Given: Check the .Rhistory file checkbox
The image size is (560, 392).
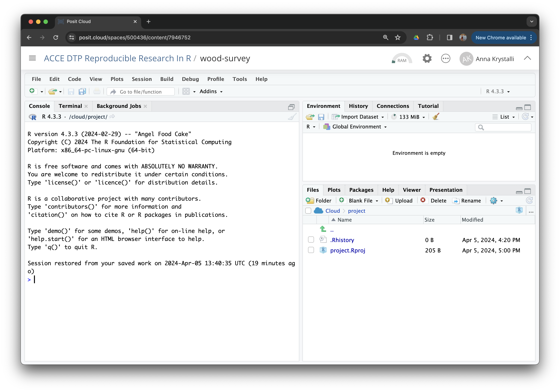Looking at the screenshot, I should [x=311, y=240].
